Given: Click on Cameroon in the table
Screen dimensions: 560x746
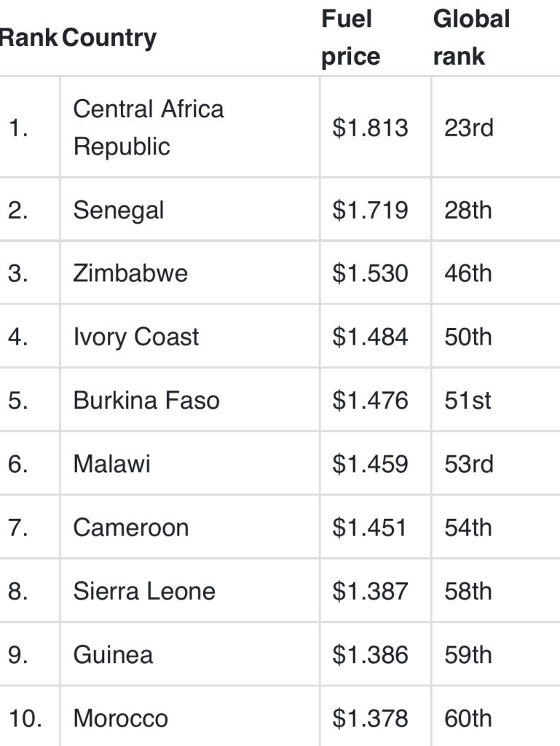Looking at the screenshot, I should 131,527.
